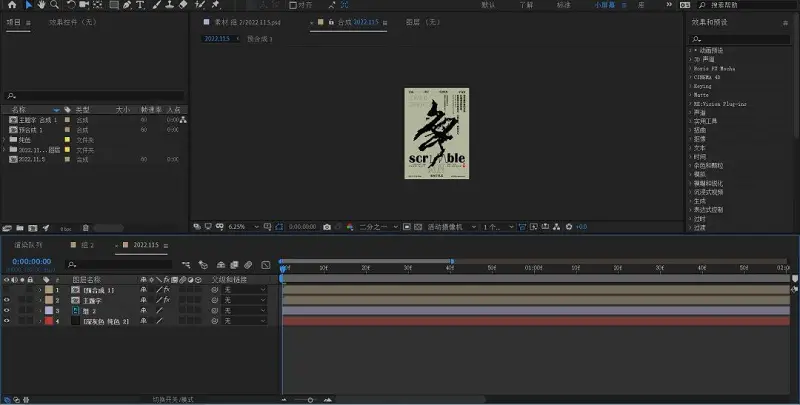Expand the 动画预设 effects category

(690, 50)
